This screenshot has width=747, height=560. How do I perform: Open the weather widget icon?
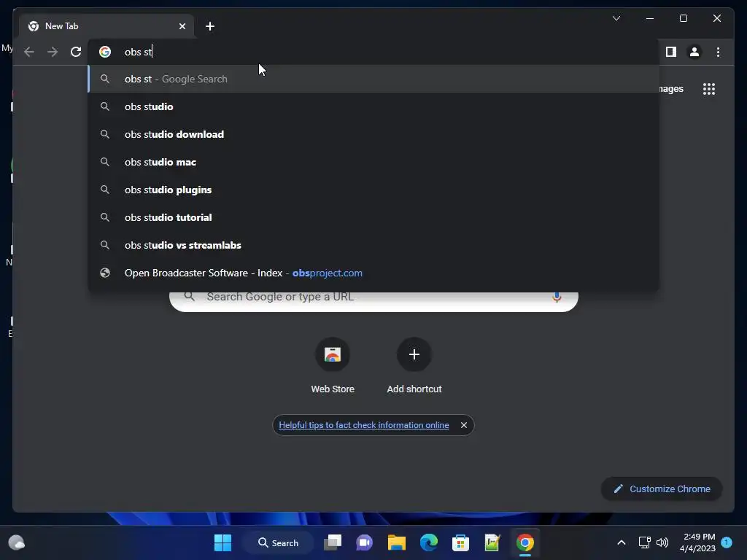point(17,542)
